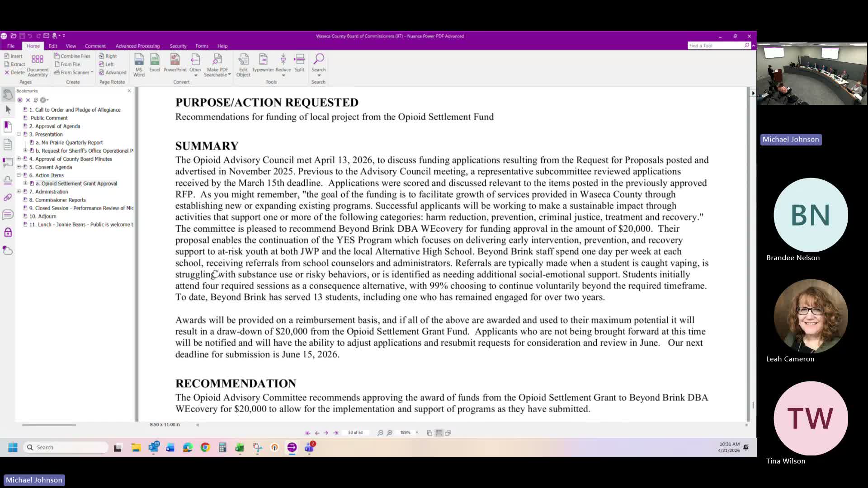Convert the PDF to PowerPoint
The image size is (868, 488).
point(175,63)
